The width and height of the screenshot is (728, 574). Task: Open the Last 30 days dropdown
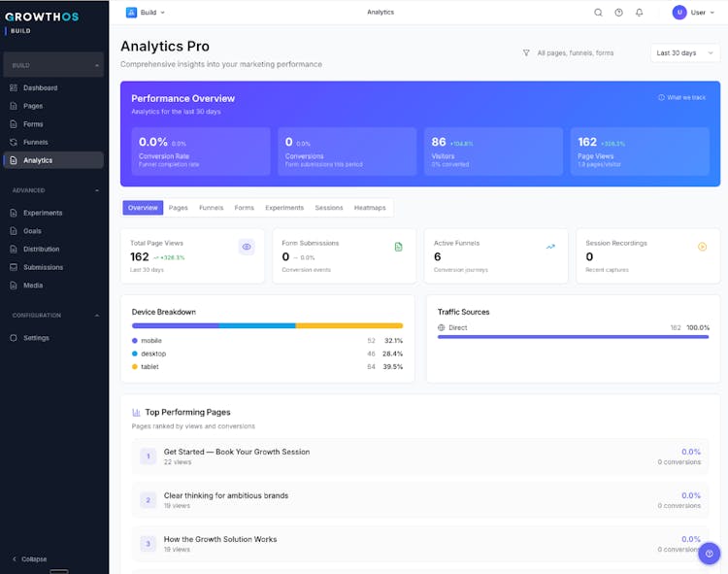(x=684, y=53)
